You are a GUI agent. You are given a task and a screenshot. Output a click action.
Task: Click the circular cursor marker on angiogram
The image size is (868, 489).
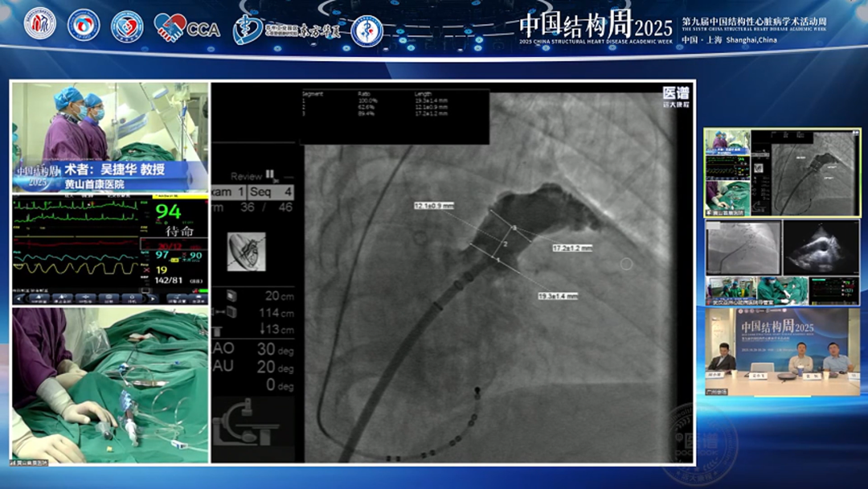point(626,264)
